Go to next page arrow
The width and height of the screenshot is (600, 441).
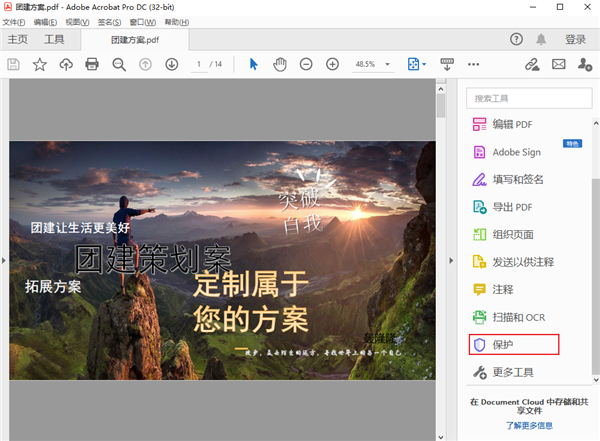tap(171, 64)
